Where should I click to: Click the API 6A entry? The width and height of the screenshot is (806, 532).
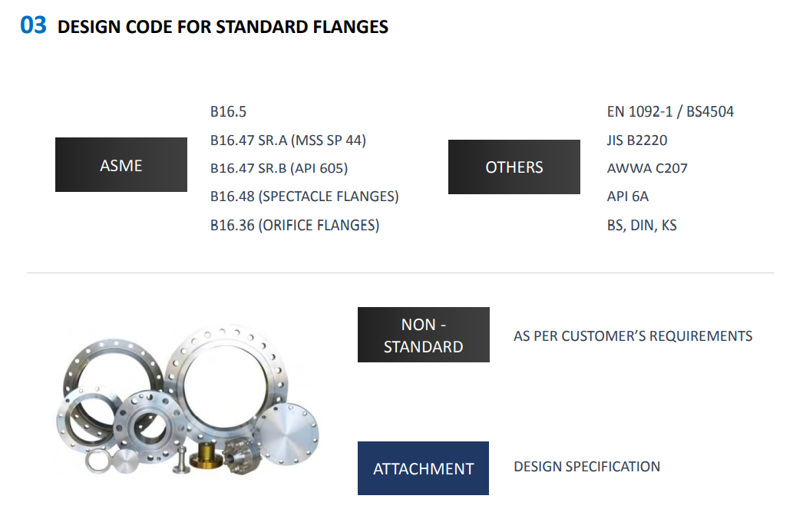coord(628,197)
